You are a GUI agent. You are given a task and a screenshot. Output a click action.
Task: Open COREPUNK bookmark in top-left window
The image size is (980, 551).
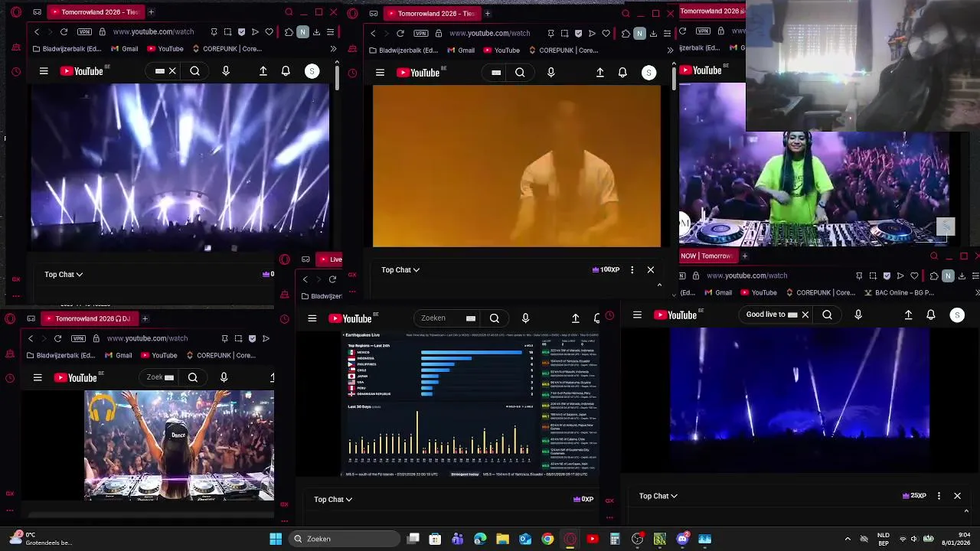coord(227,49)
